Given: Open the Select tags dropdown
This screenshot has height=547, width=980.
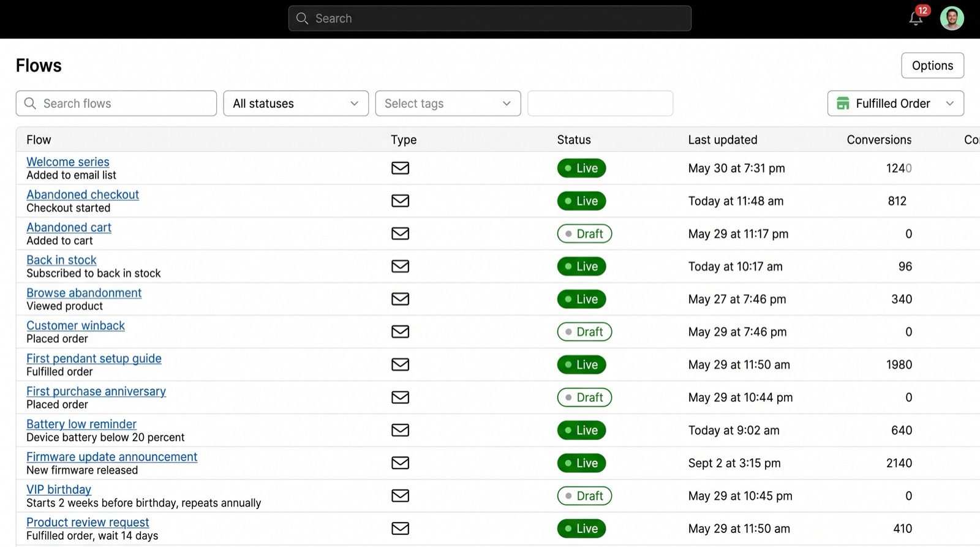Looking at the screenshot, I should [x=448, y=104].
